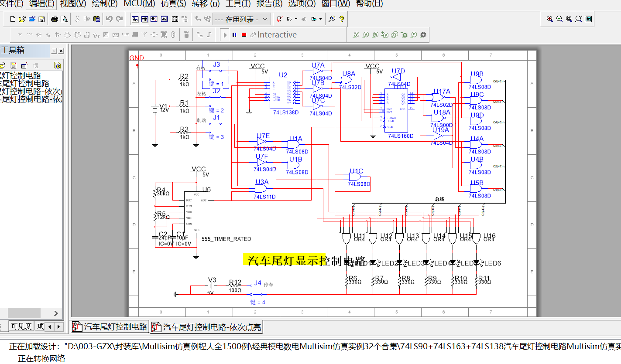This screenshot has width=621, height=364.
Task: Zoom out of the schematic
Action: point(559,19)
